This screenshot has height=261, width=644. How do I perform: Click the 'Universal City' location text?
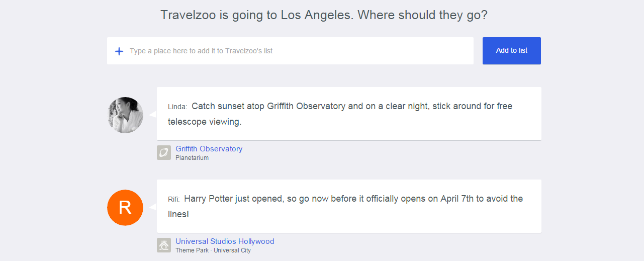232,250
